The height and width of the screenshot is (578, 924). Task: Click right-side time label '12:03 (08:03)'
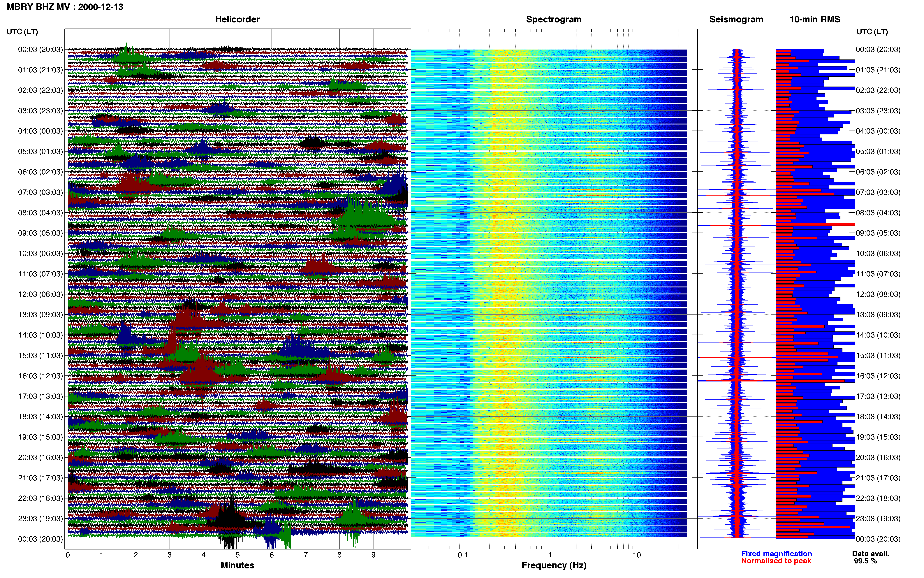878,294
